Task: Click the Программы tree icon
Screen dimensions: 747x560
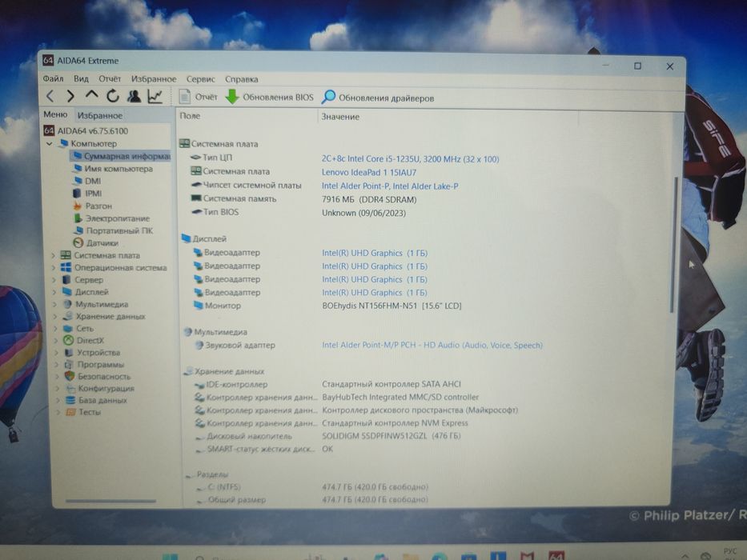Action: coord(69,364)
